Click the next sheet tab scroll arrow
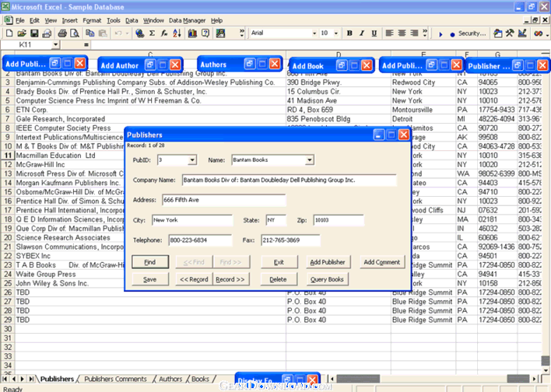This screenshot has width=551, height=392. click(x=22, y=379)
